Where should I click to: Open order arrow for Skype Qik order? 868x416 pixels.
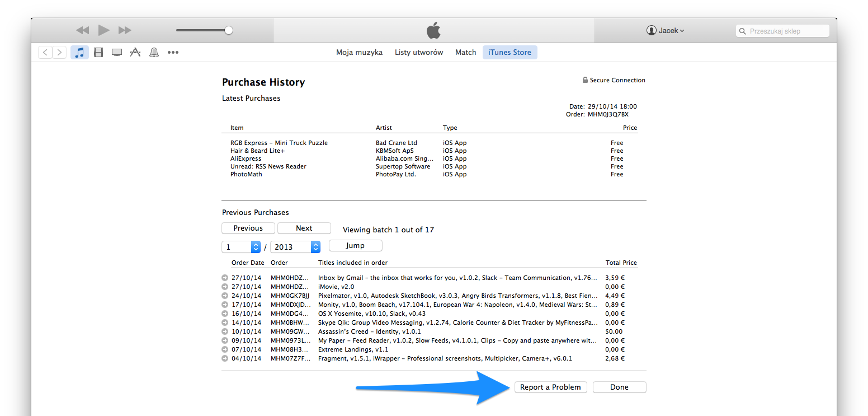click(x=225, y=322)
